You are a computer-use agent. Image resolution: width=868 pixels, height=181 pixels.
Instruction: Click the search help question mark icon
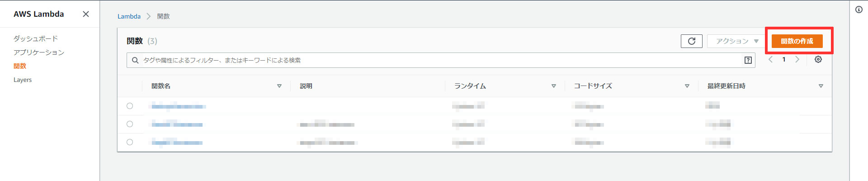coord(748,60)
